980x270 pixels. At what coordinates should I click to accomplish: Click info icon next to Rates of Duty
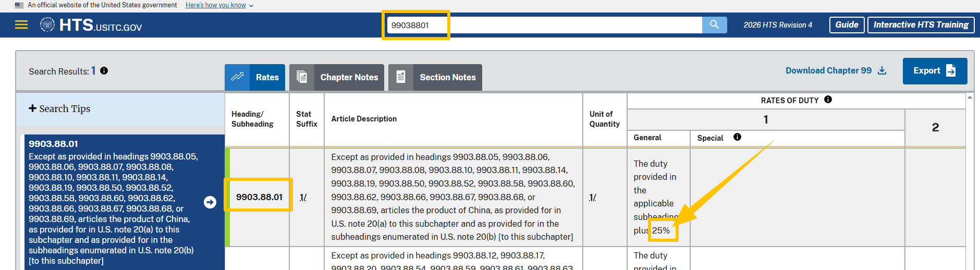828,100
